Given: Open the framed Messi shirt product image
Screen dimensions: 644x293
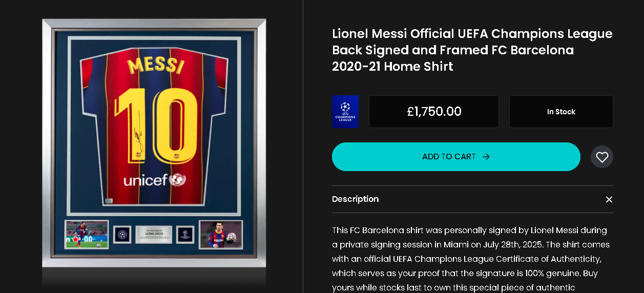Looking at the screenshot, I should [x=154, y=143].
